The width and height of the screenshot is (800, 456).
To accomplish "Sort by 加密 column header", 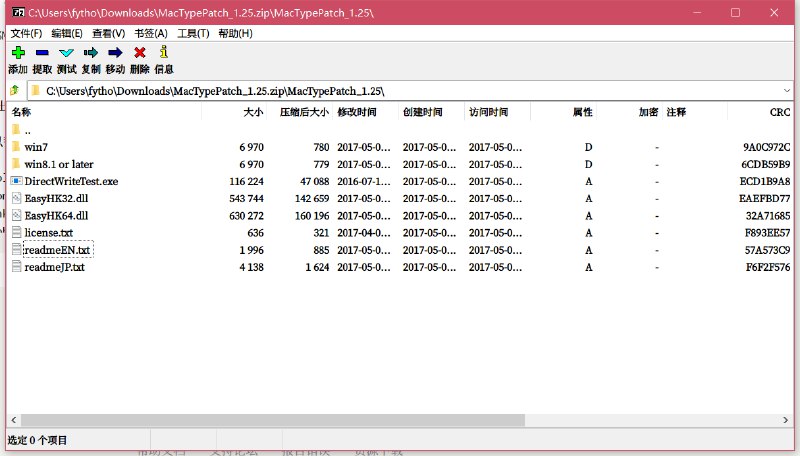I will tap(629, 112).
